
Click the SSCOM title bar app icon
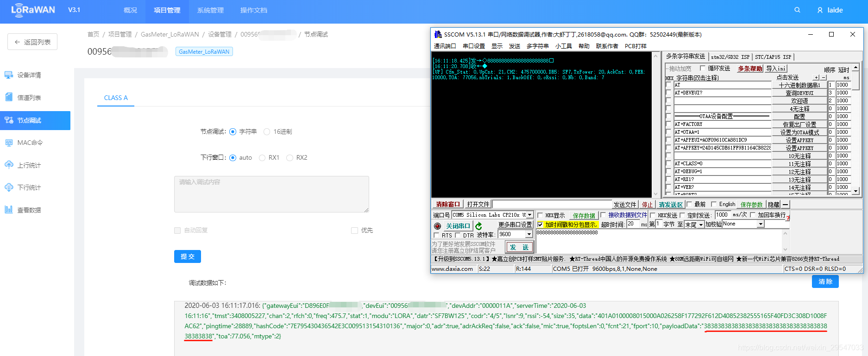(x=438, y=34)
